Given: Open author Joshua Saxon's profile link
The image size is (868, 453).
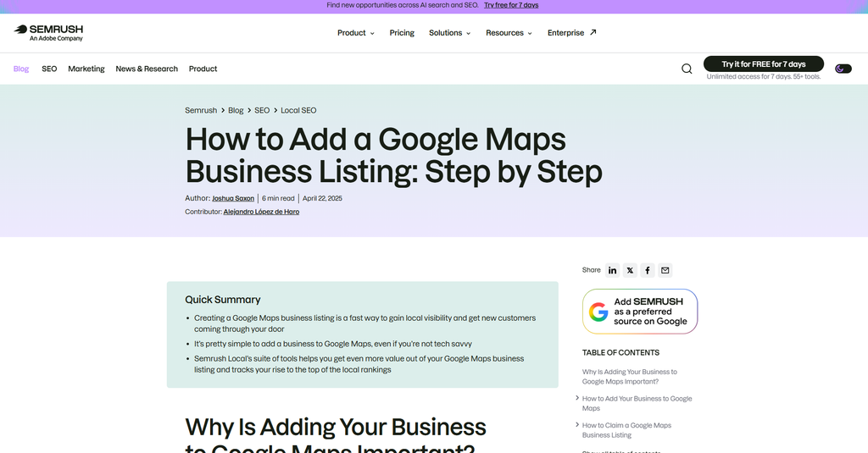Looking at the screenshot, I should pos(233,198).
